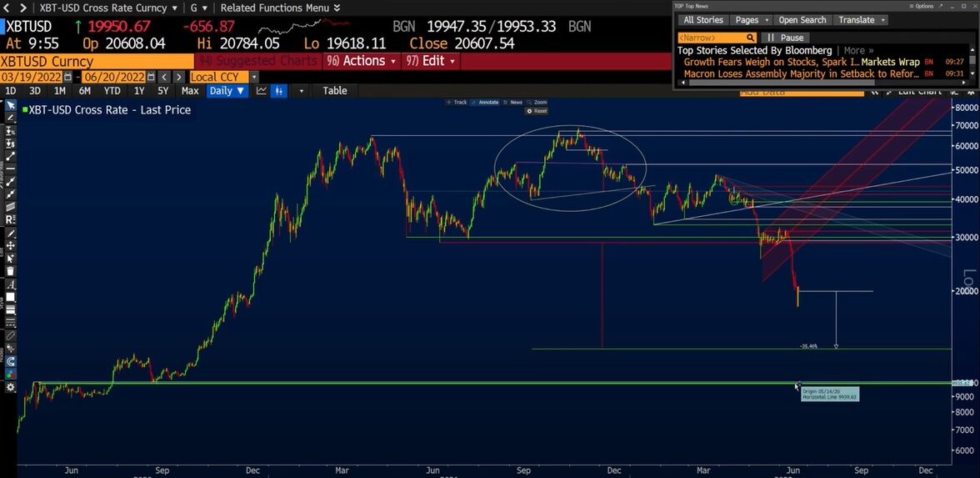Expand the Related Functions Menu

point(280,8)
